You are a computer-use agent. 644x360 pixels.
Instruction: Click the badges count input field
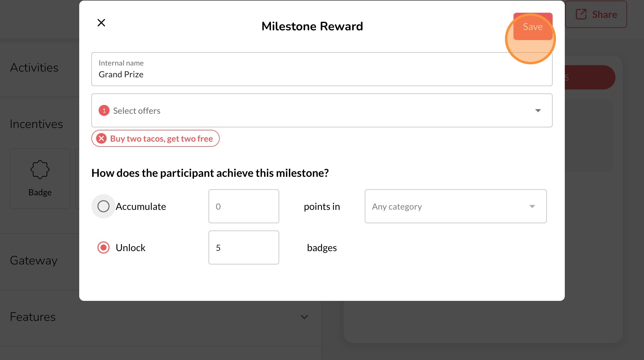click(x=244, y=248)
